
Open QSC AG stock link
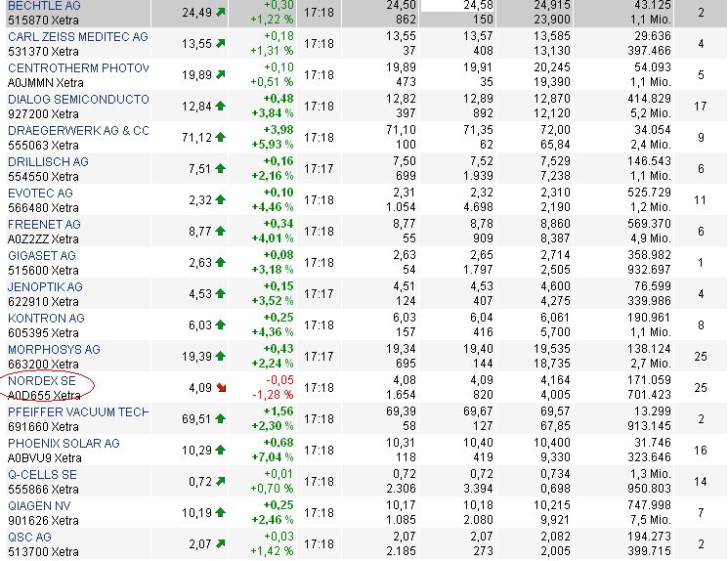coord(29,538)
